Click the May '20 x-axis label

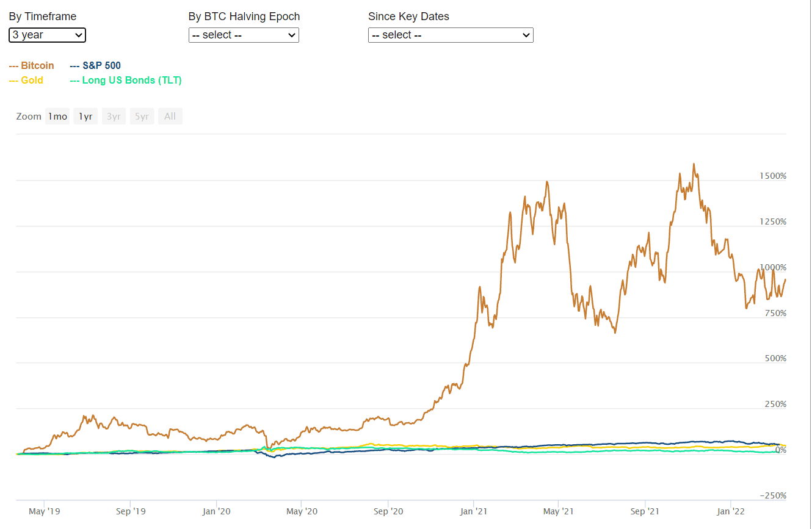[302, 511]
